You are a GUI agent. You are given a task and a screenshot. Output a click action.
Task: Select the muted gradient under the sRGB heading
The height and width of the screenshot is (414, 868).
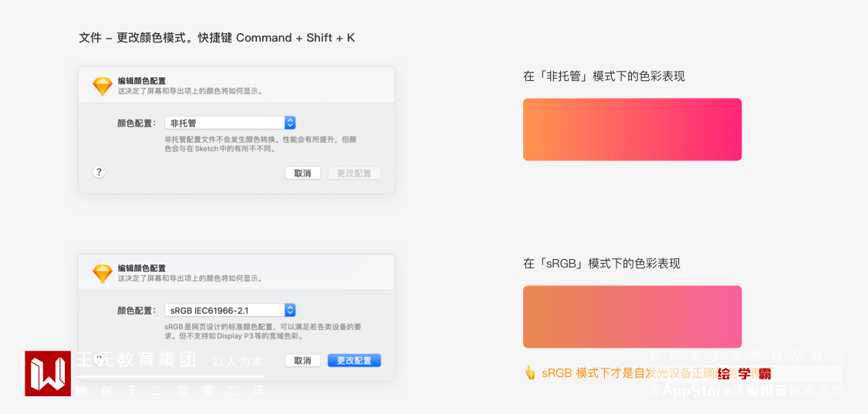tap(632, 317)
